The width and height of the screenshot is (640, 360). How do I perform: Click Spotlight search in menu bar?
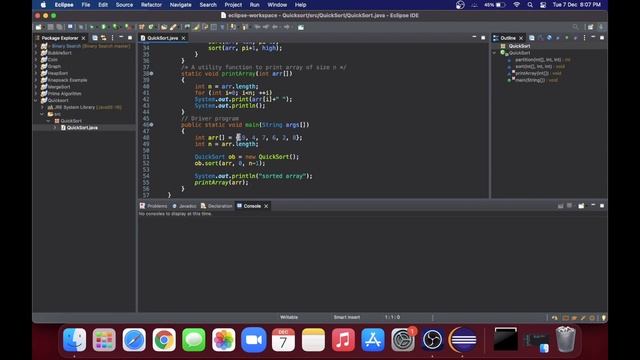coord(530,5)
